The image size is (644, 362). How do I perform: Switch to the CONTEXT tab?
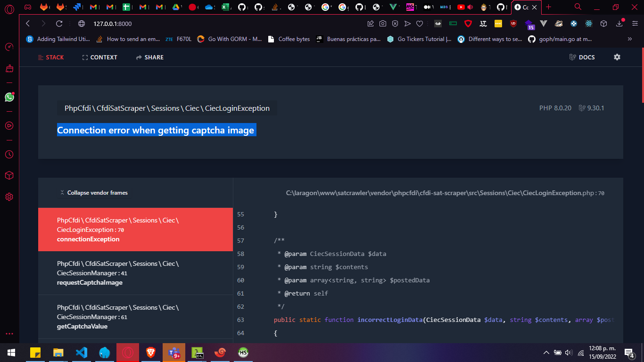(x=99, y=57)
